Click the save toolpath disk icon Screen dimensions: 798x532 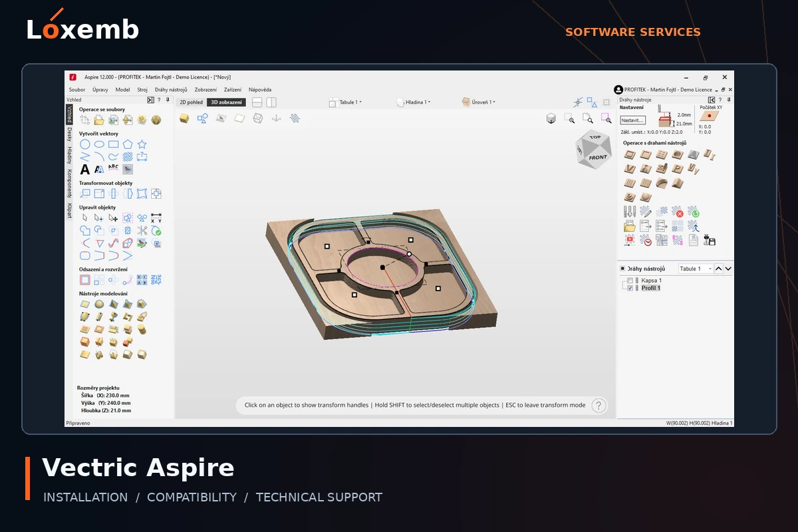point(709,241)
